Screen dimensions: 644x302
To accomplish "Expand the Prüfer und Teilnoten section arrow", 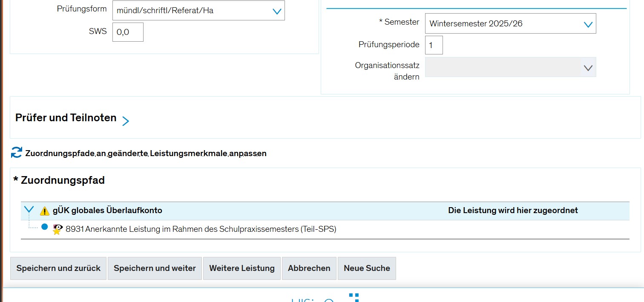I will 125,121.
